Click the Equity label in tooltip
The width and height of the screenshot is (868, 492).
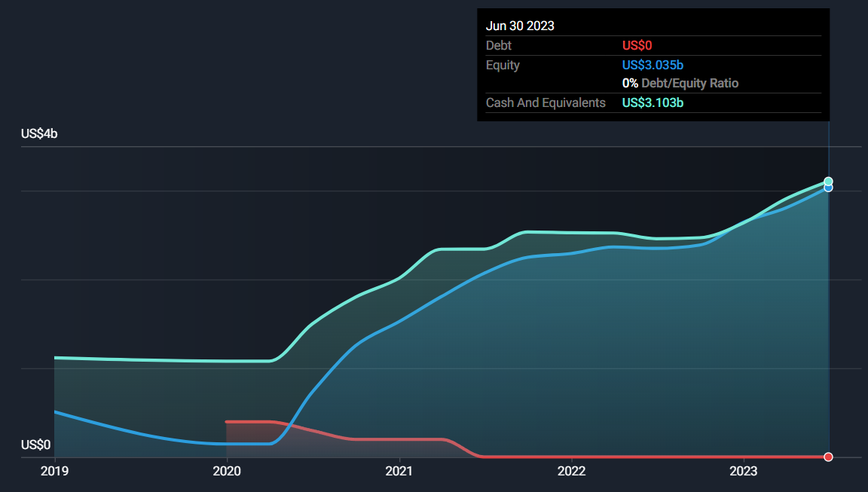[503, 66]
